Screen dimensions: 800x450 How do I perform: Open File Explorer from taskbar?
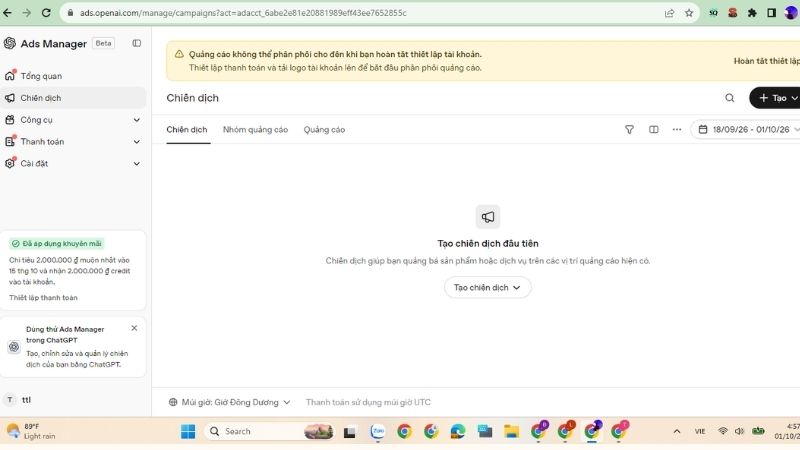(x=511, y=432)
